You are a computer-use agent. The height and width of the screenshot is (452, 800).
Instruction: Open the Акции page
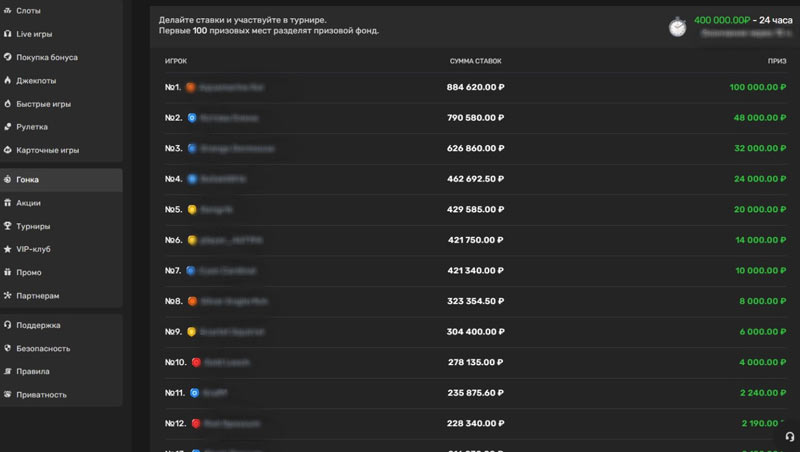coord(28,203)
